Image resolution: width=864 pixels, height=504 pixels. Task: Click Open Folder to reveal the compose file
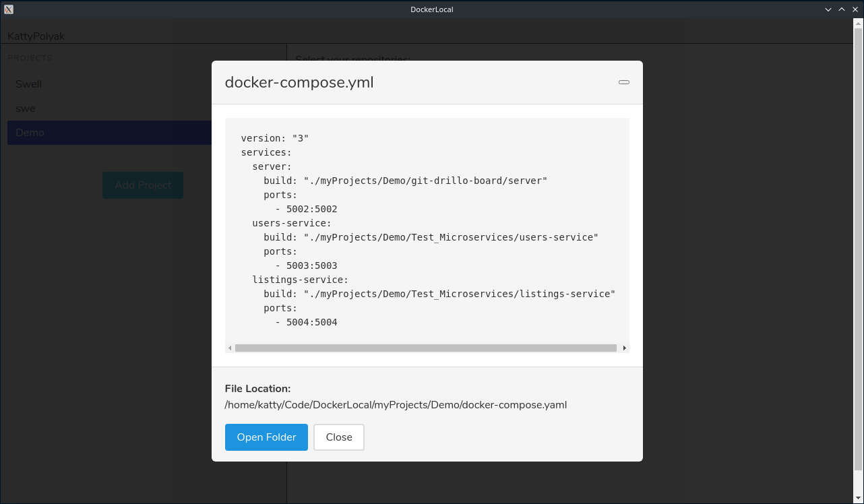click(266, 437)
